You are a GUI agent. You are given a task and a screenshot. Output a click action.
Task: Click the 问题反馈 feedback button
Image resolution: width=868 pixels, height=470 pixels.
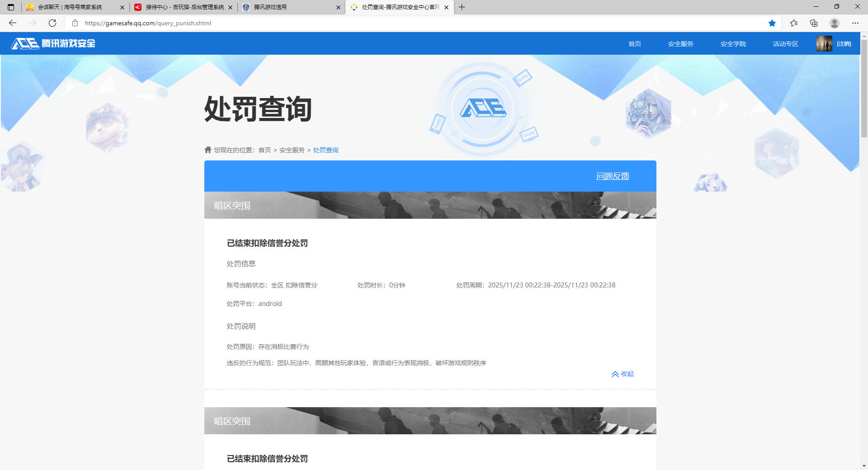pyautogui.click(x=613, y=176)
